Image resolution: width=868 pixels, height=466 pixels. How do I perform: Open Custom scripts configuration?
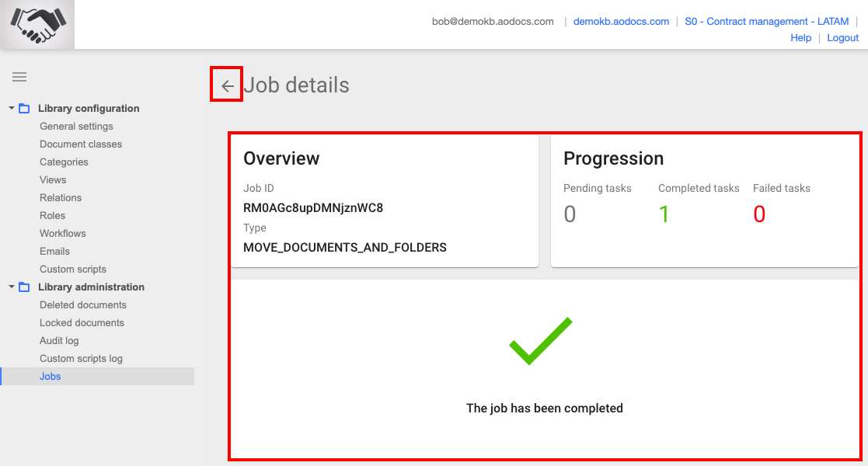[73, 270]
